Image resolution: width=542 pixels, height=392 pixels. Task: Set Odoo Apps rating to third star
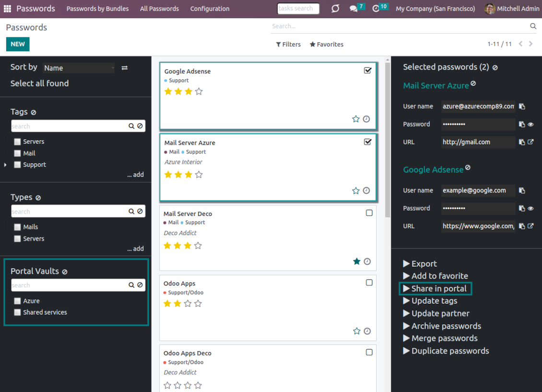pyautogui.click(x=188, y=304)
